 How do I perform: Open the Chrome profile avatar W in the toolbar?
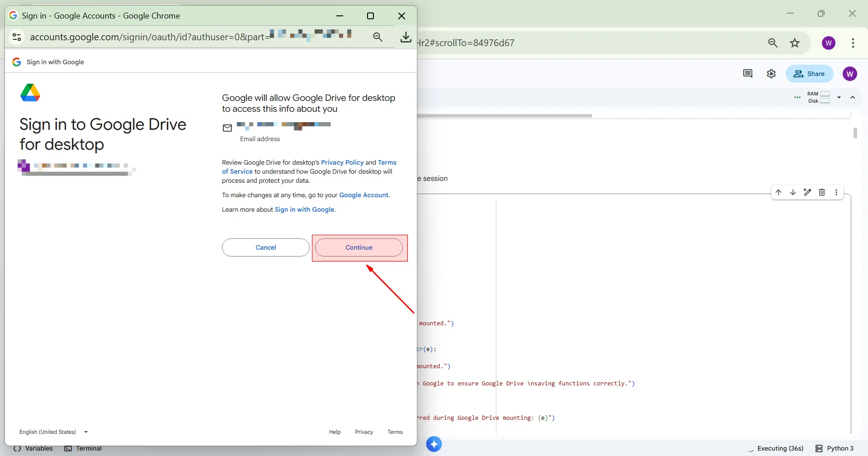point(829,43)
